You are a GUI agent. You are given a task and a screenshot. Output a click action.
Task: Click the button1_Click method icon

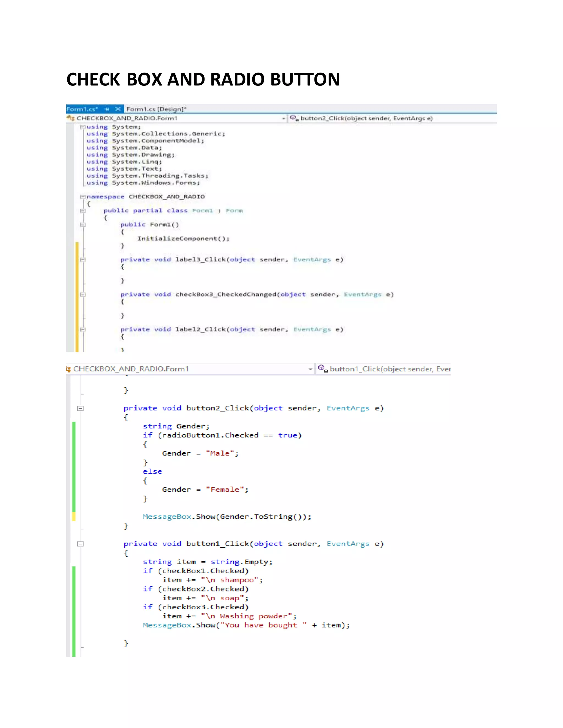323,368
